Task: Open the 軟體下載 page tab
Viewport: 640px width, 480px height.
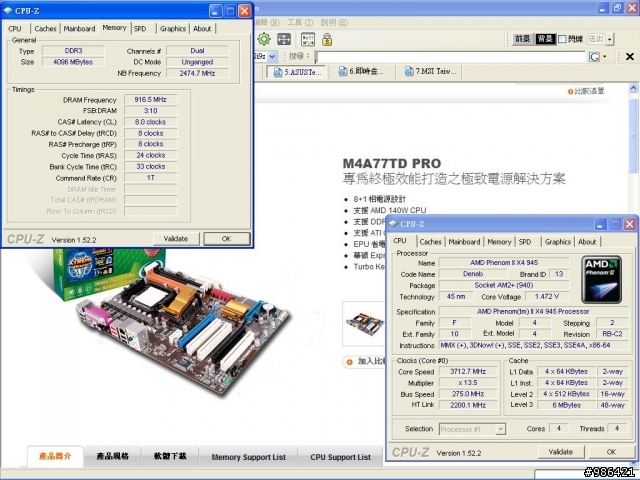Action: [170, 456]
